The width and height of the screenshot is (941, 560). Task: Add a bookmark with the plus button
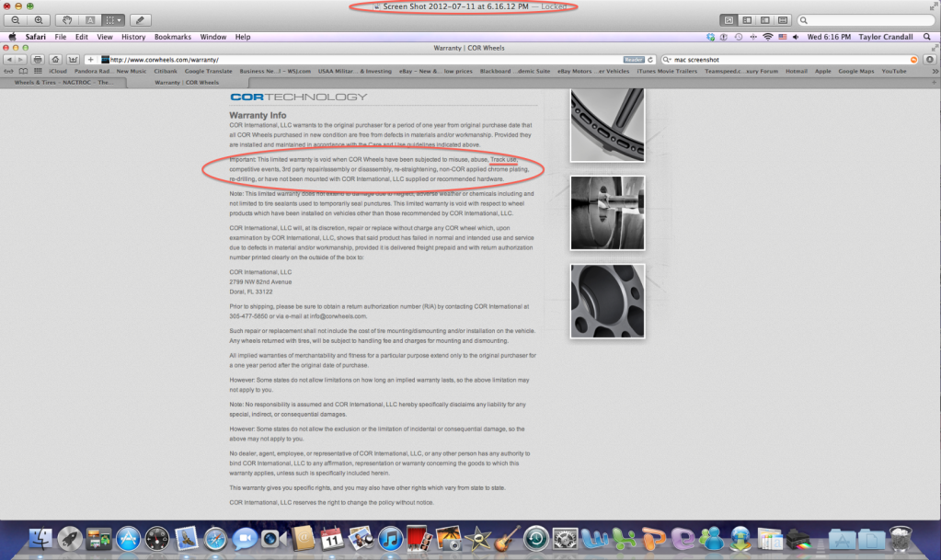click(x=91, y=60)
